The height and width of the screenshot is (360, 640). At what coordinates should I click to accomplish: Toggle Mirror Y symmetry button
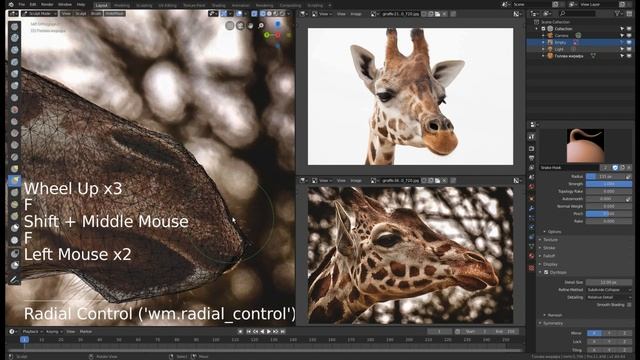pyautogui.click(x=609, y=333)
